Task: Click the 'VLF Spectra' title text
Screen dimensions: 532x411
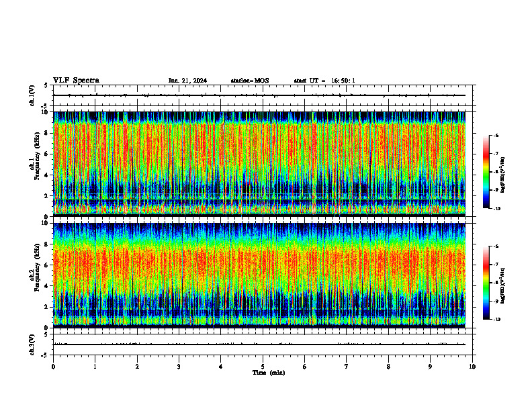Action: click(x=77, y=81)
